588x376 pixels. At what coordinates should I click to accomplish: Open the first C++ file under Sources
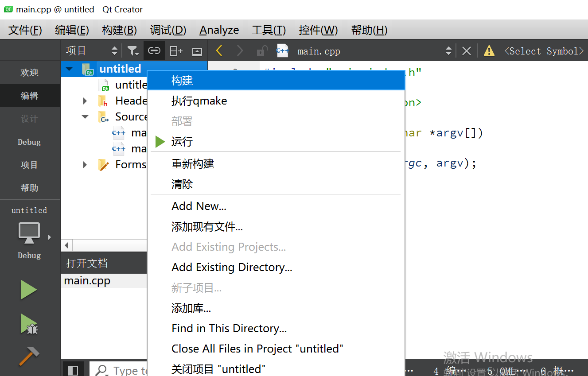[119, 133]
